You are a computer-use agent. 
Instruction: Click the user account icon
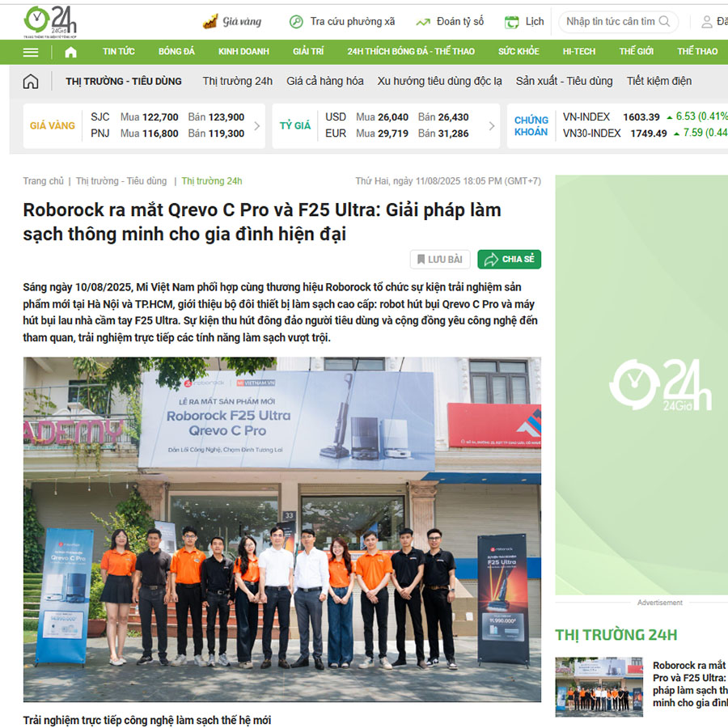[x=707, y=22]
